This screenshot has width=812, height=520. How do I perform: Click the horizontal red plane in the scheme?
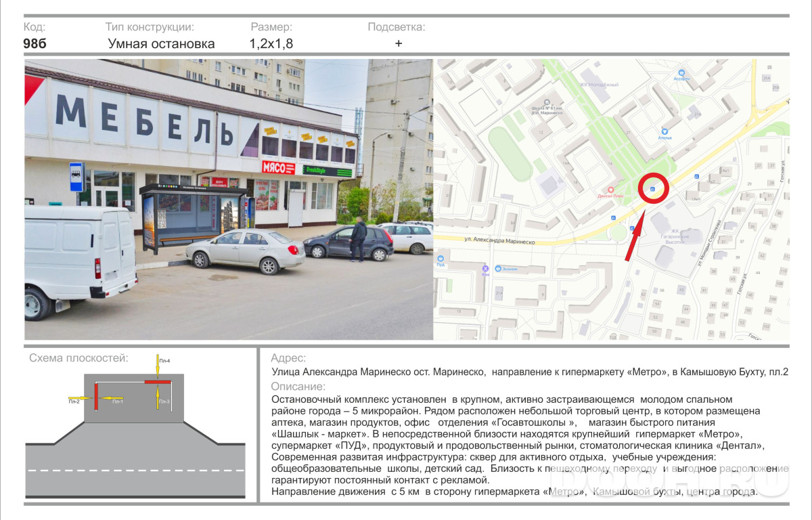coord(157,383)
